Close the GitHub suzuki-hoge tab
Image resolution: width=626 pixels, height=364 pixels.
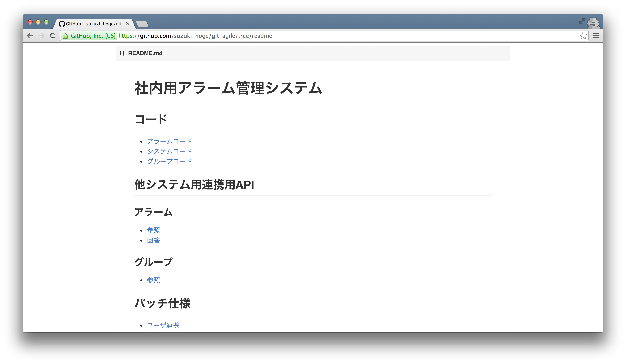(128, 24)
